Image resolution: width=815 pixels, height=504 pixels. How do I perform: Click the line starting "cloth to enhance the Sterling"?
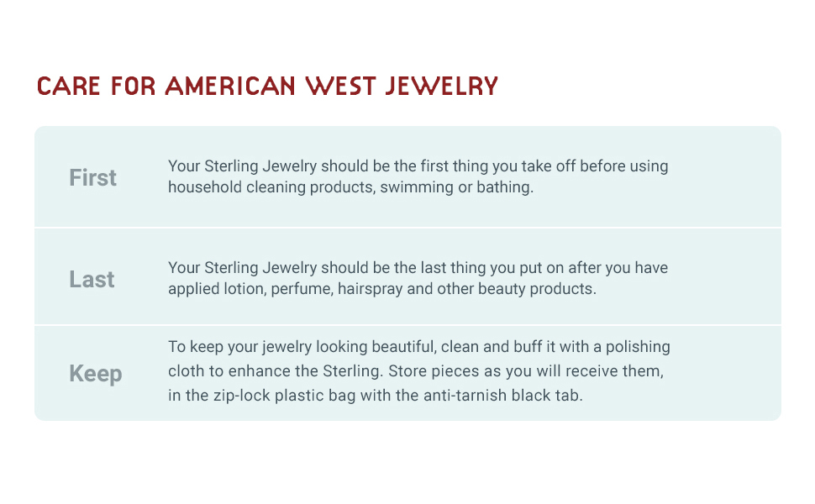point(416,371)
